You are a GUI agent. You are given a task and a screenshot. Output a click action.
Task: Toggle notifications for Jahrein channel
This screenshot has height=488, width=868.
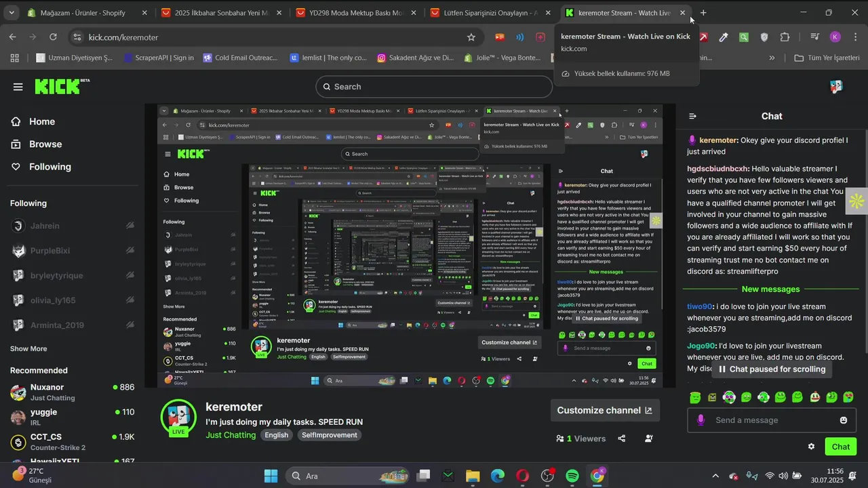(x=130, y=226)
